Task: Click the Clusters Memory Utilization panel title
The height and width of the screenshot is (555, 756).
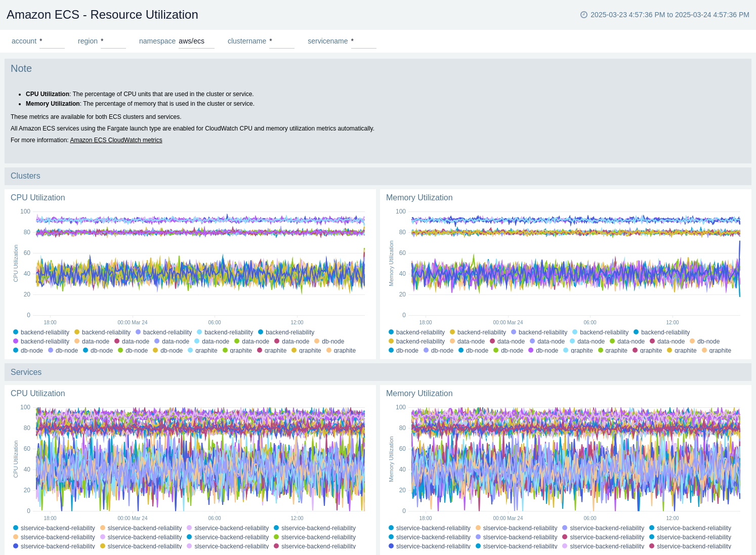Action: point(419,198)
